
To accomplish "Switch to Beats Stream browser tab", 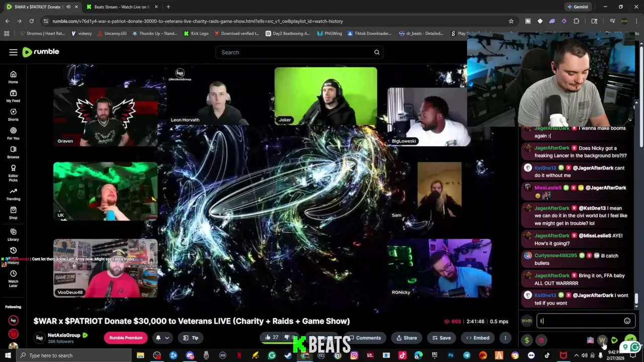I will (x=122, y=7).
